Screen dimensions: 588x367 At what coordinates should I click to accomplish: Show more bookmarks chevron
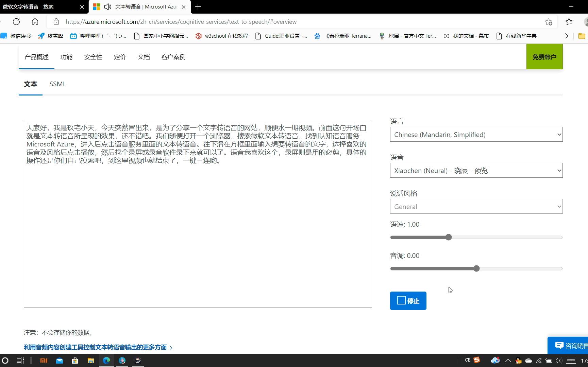pyautogui.click(x=567, y=36)
